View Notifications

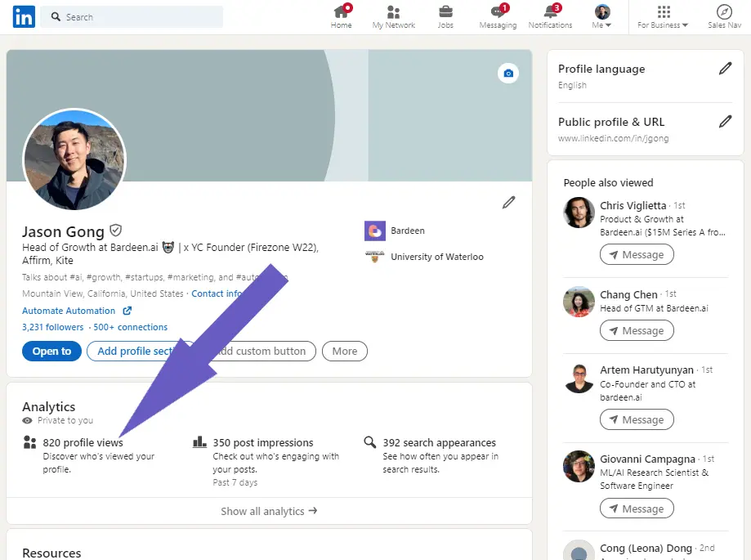[550, 17]
